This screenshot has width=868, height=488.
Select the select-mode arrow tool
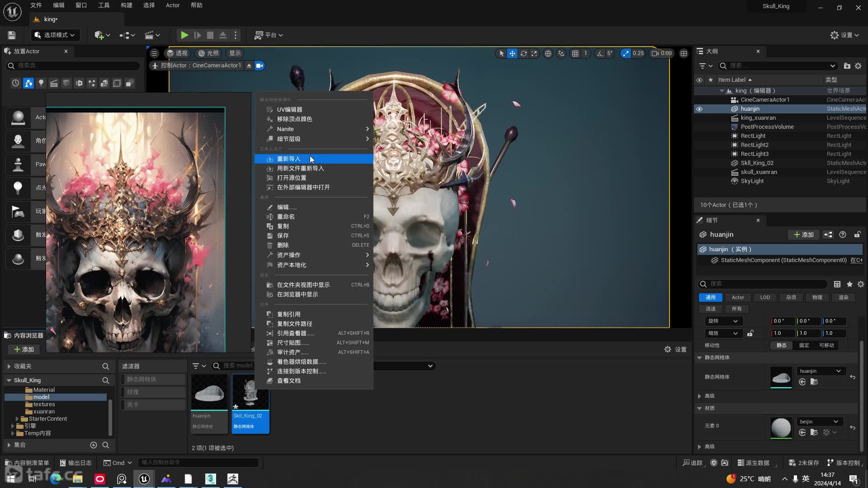pyautogui.click(x=501, y=53)
